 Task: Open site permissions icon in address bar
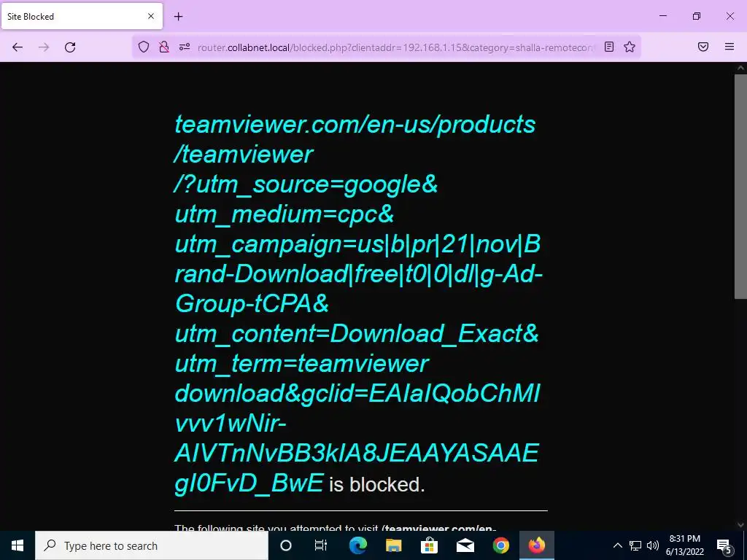185,47
